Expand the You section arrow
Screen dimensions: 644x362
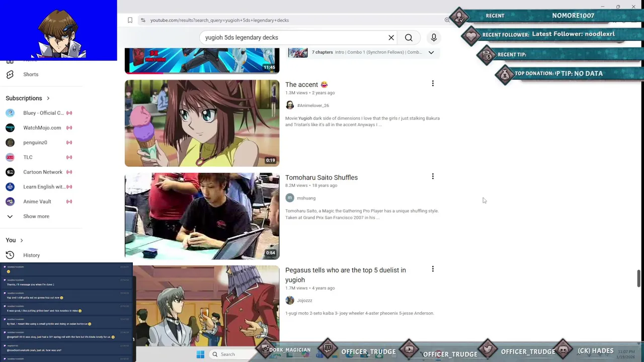point(21,240)
